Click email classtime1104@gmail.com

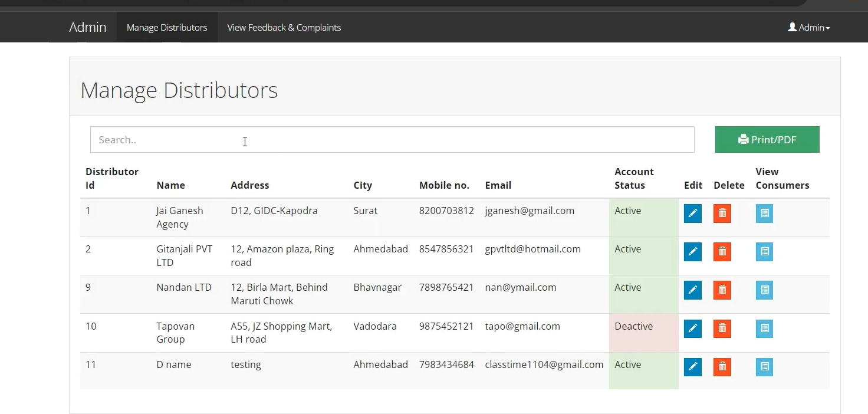tap(544, 364)
